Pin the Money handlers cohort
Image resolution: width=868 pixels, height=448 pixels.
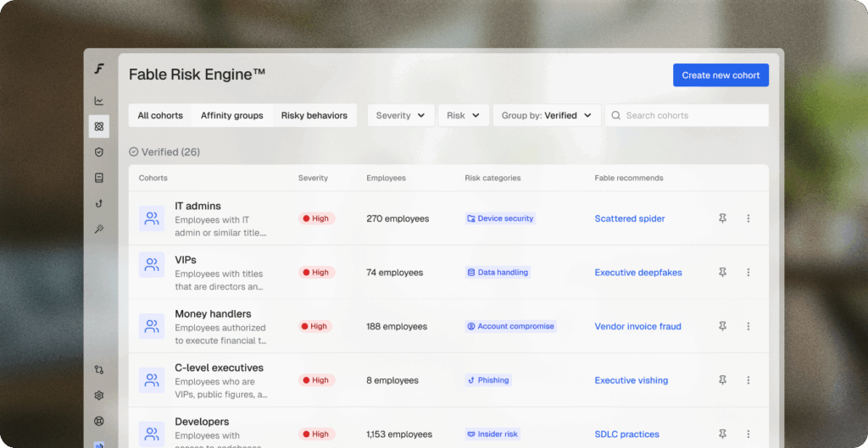point(722,326)
